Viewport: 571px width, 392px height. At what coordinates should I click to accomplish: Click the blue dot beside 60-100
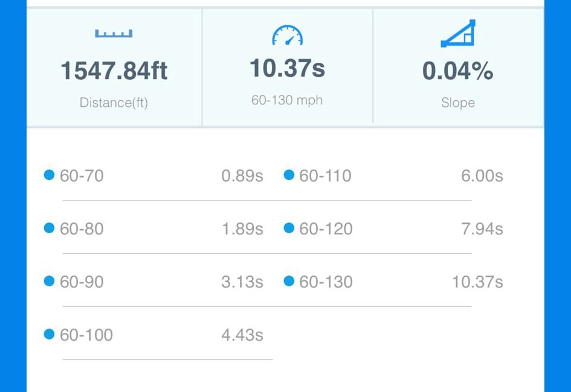point(50,335)
